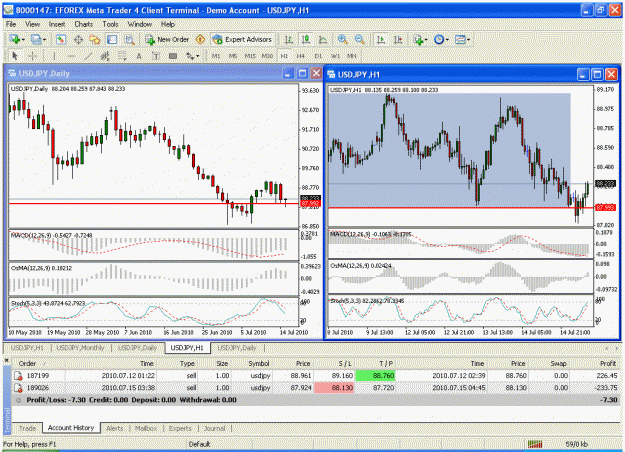Click the New Order button

[x=167, y=39]
